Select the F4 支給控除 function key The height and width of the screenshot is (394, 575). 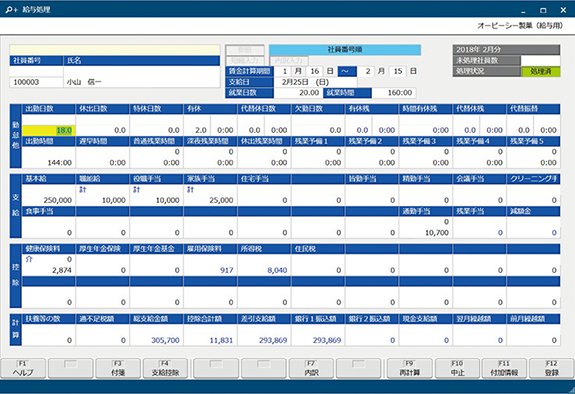pos(165,368)
